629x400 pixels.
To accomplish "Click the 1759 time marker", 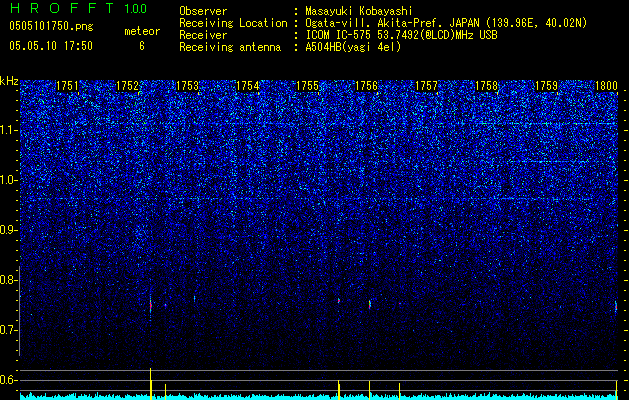I will point(546,86).
